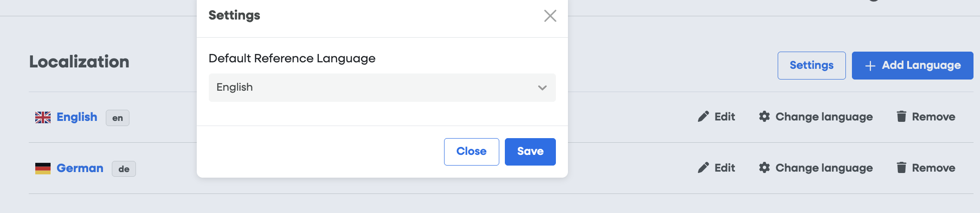Viewport: 980px width, 213px height.
Task: Click the gear icon in the English row
Action: 764,116
